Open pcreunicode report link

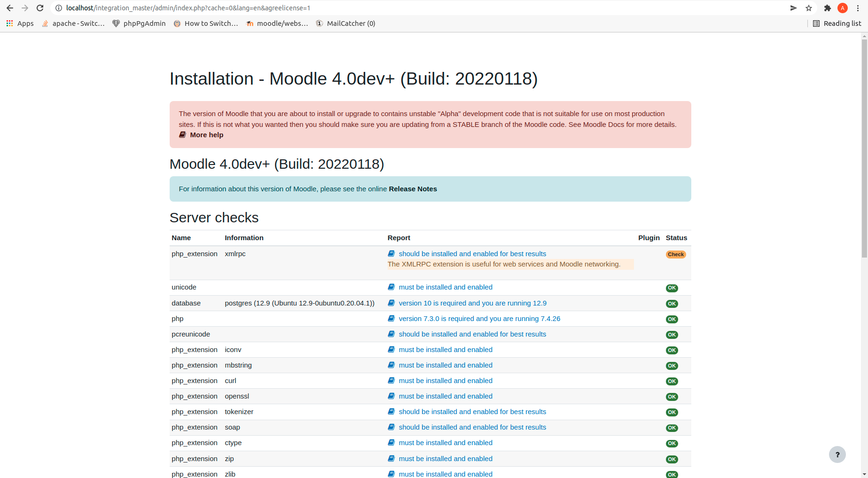(472, 334)
